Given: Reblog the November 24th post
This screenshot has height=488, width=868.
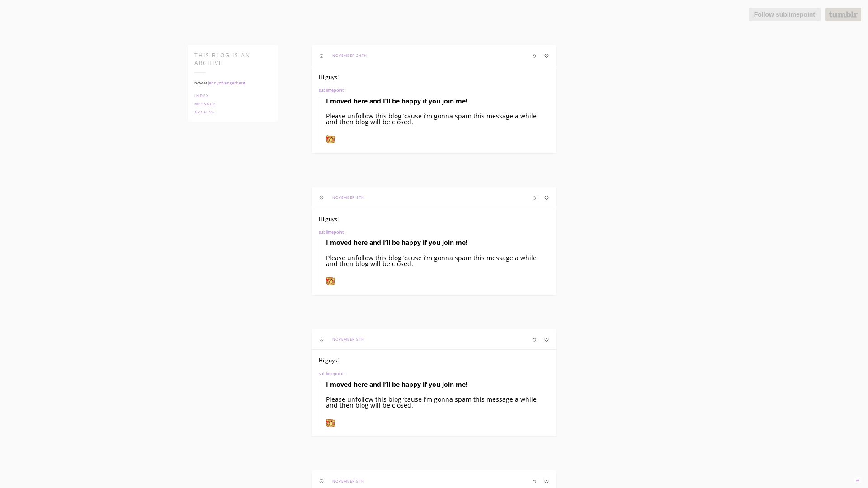Looking at the screenshot, I should (534, 56).
